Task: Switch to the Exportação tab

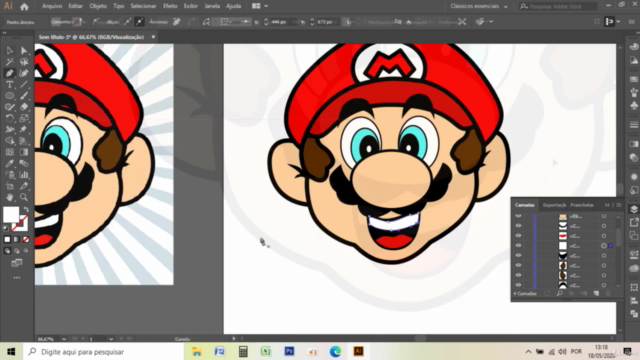Action: (x=554, y=205)
